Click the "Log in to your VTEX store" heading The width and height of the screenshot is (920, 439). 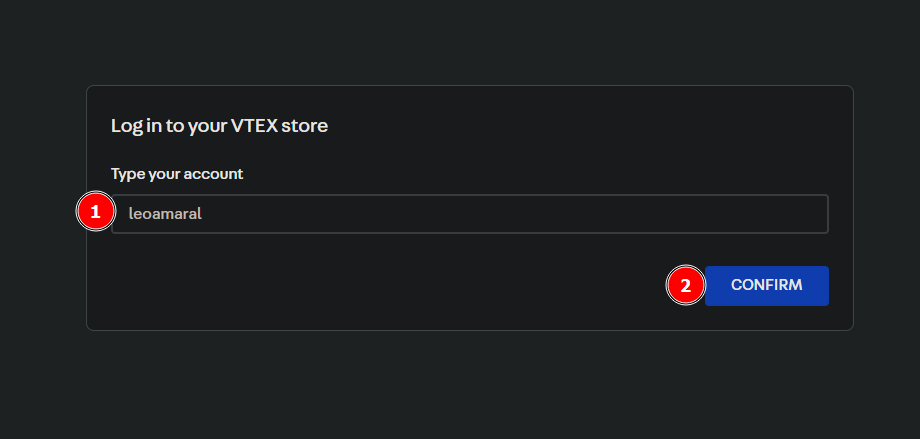[x=219, y=126]
